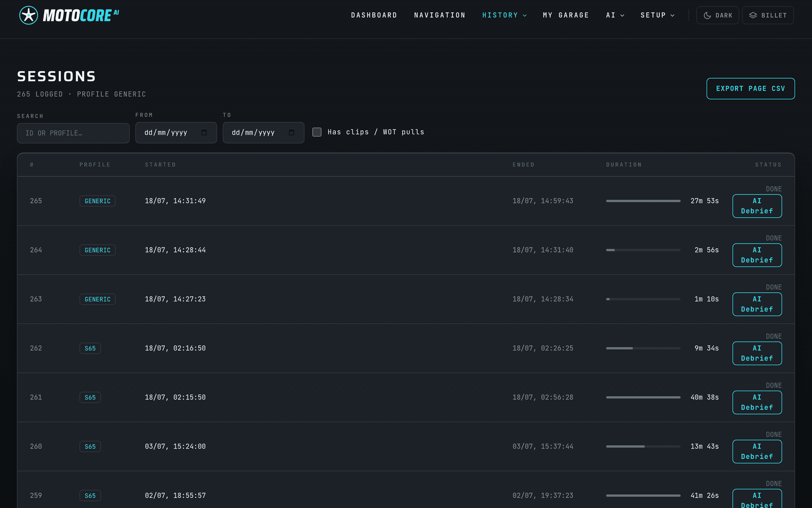Screen dimensions: 812x508
Task: Click the MotoCore star logo icon
Action: [x=28, y=16]
